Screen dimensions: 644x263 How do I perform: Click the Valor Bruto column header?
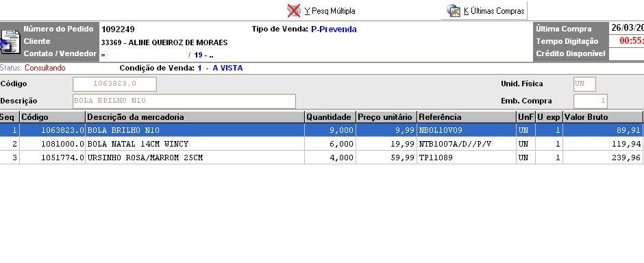(603, 117)
